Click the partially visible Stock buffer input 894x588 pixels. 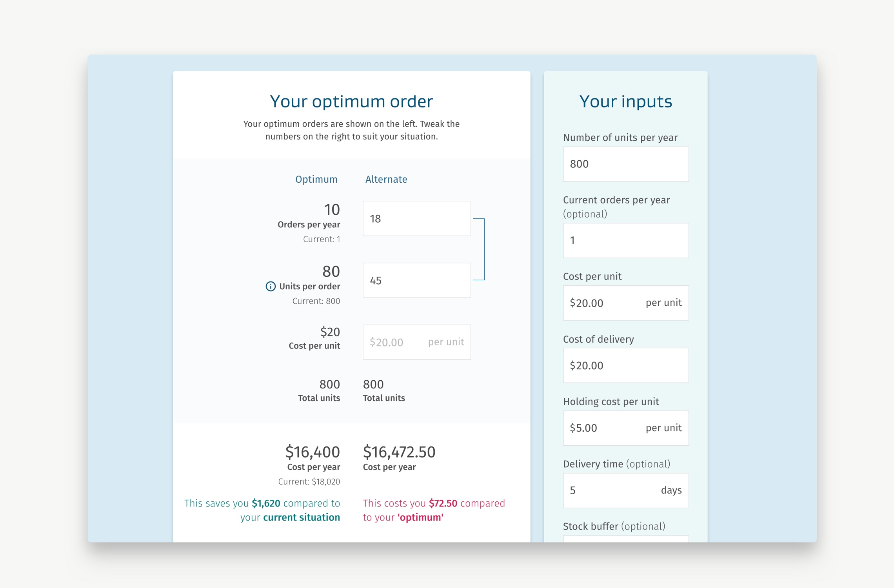tap(626, 539)
